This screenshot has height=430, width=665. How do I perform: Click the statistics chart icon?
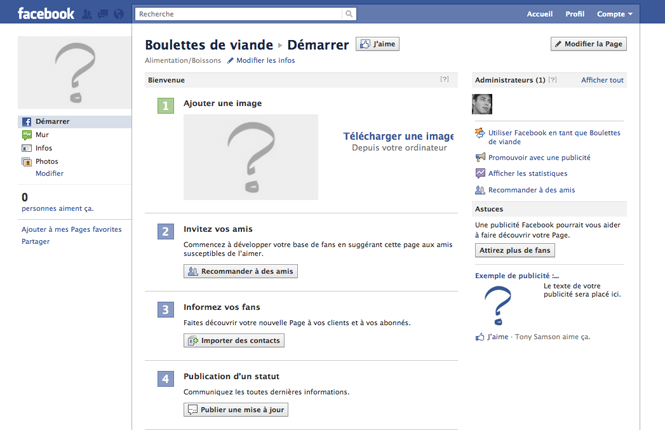pos(480,173)
